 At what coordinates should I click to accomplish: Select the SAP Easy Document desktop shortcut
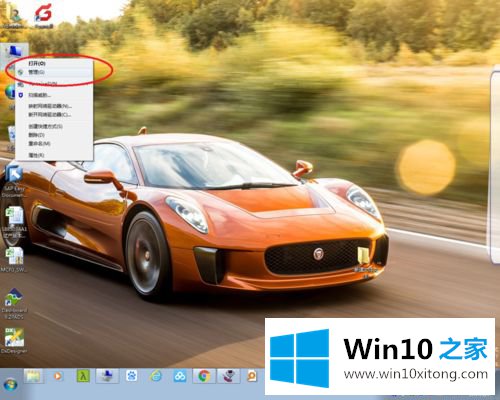(13, 180)
